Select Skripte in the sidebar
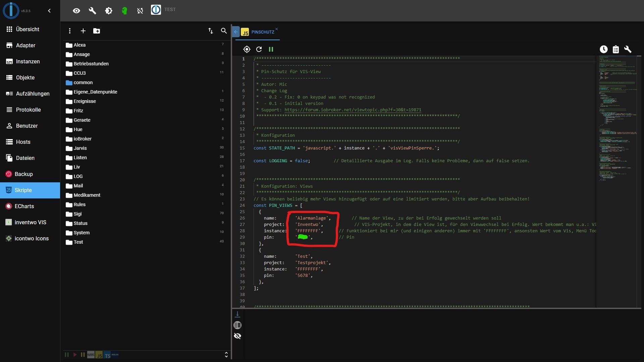Screen dimensions: 644x362 click(x=30, y=190)
